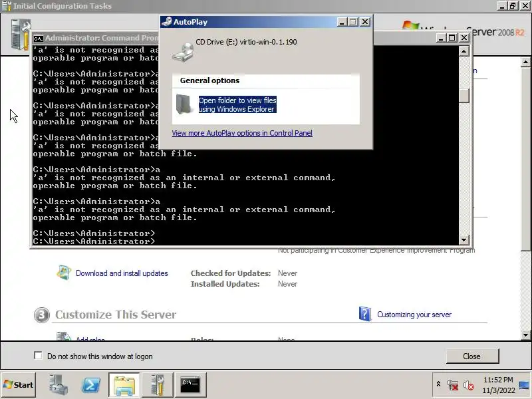
Task: Launch Windows PowerShell from taskbar
Action: coord(91,385)
